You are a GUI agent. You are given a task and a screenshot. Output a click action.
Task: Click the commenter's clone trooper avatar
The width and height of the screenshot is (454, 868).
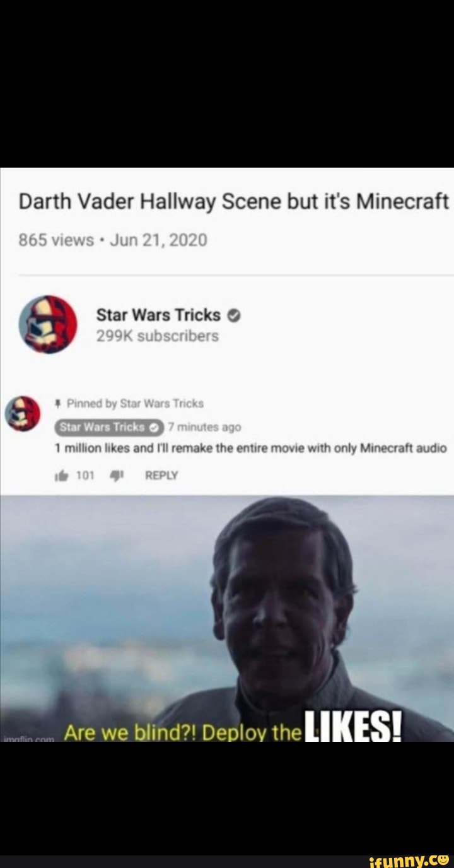point(22,414)
